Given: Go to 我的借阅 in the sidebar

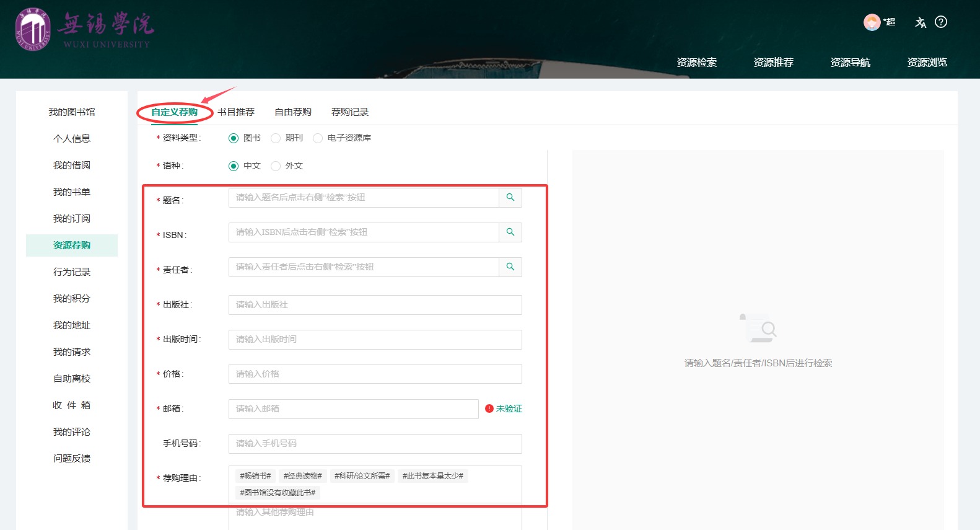Looking at the screenshot, I should click(72, 166).
